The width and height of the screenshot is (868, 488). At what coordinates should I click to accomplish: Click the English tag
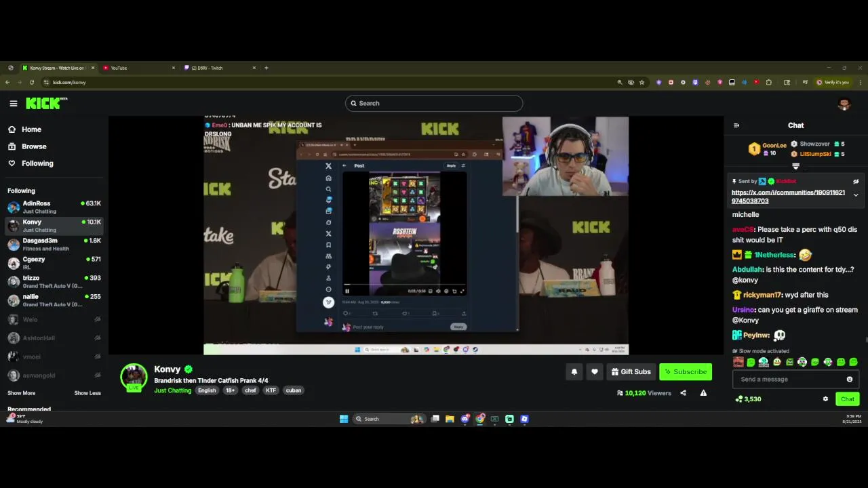pyautogui.click(x=207, y=390)
